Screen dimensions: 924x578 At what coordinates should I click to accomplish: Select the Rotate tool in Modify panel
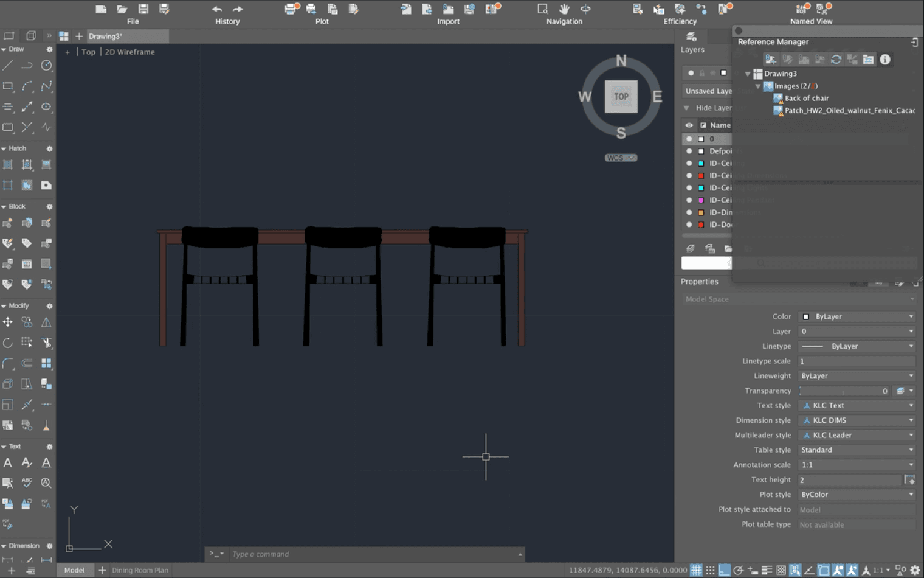8,343
